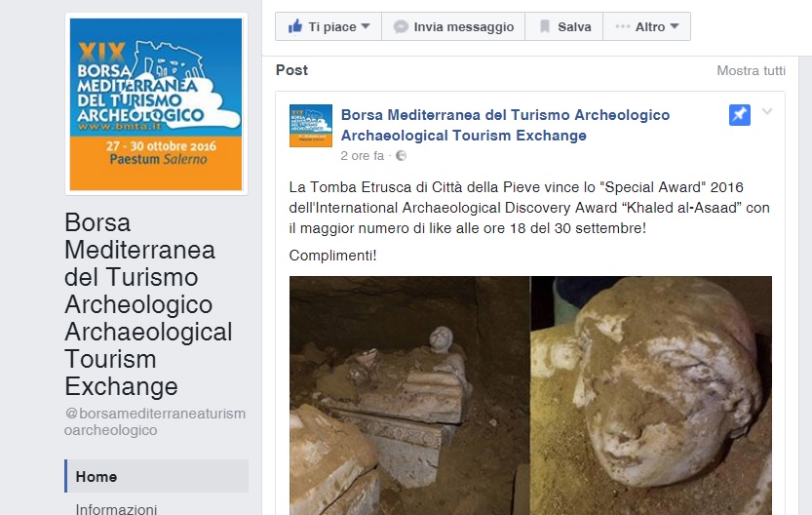812x515 pixels.
Task: Click the Messenger icon beside Invia messaggio
Action: pos(401,26)
